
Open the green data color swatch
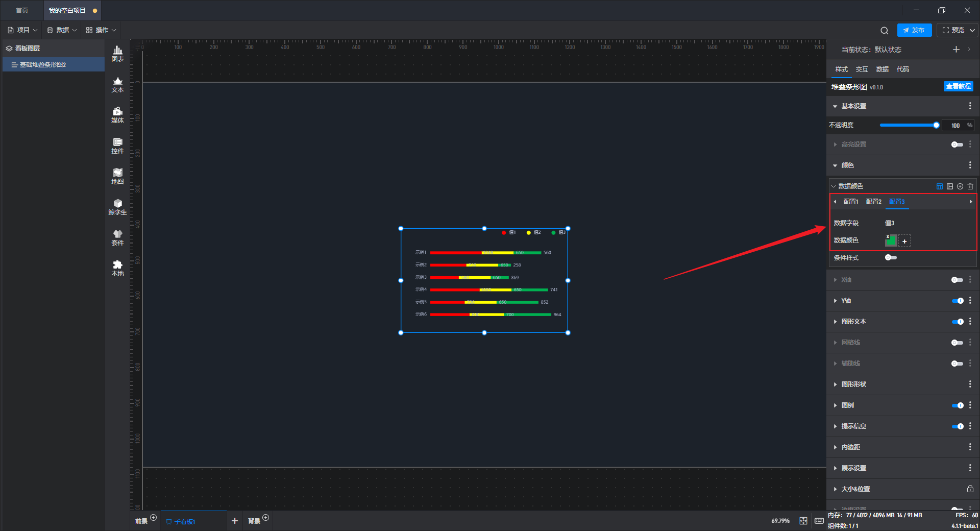click(891, 240)
